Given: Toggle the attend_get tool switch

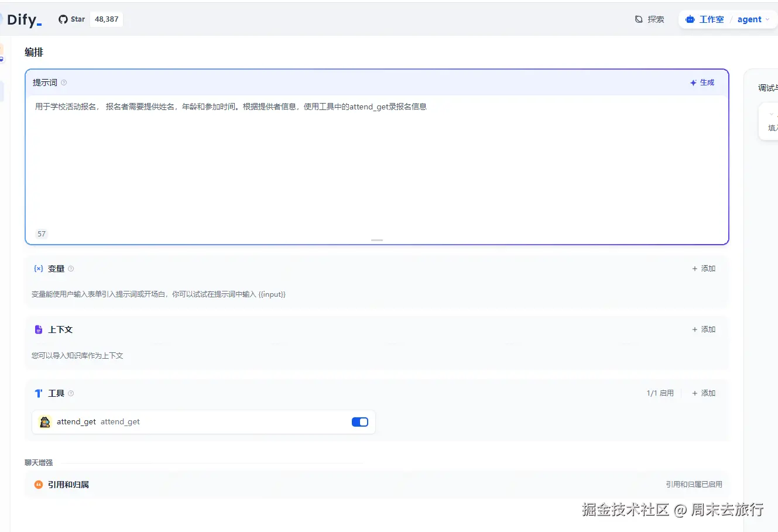Looking at the screenshot, I should click(x=360, y=422).
